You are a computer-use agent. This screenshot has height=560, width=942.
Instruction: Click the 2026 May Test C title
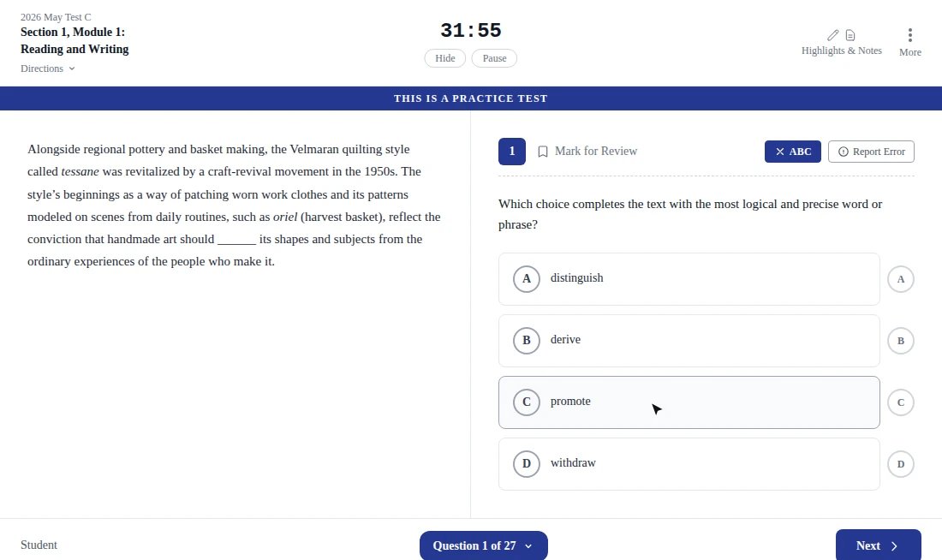tap(56, 17)
